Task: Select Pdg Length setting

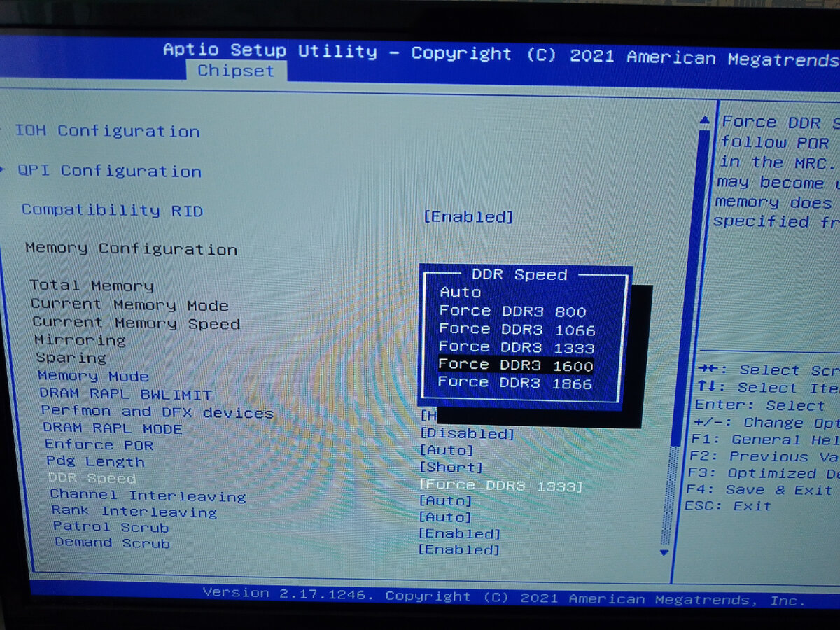Action: [x=95, y=462]
